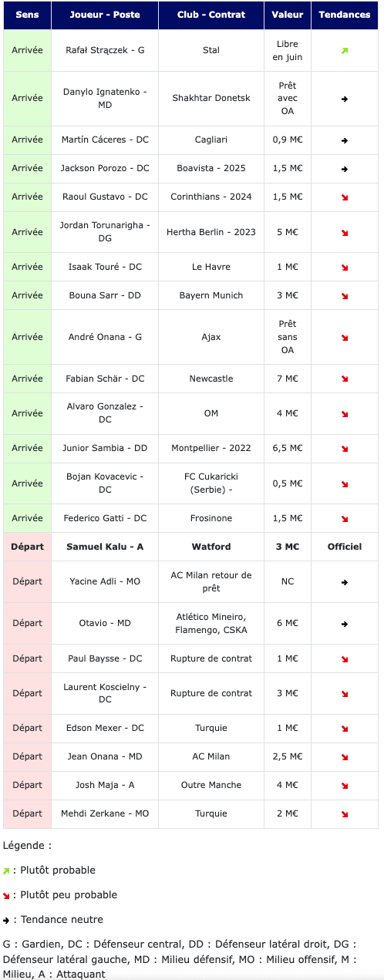Click the green Arrivée cell for Fabian Schär
The height and width of the screenshot is (980, 384).
pos(27,379)
